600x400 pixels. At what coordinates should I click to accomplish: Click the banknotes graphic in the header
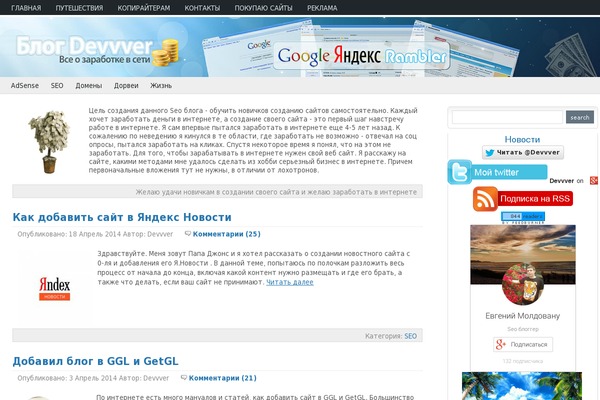point(569,56)
